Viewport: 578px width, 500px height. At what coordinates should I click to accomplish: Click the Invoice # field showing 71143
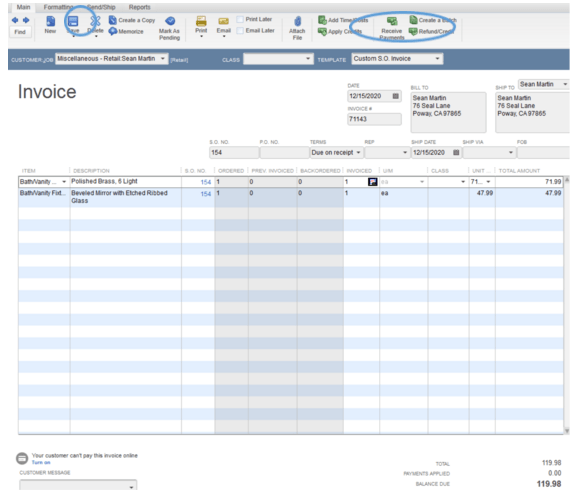374,119
